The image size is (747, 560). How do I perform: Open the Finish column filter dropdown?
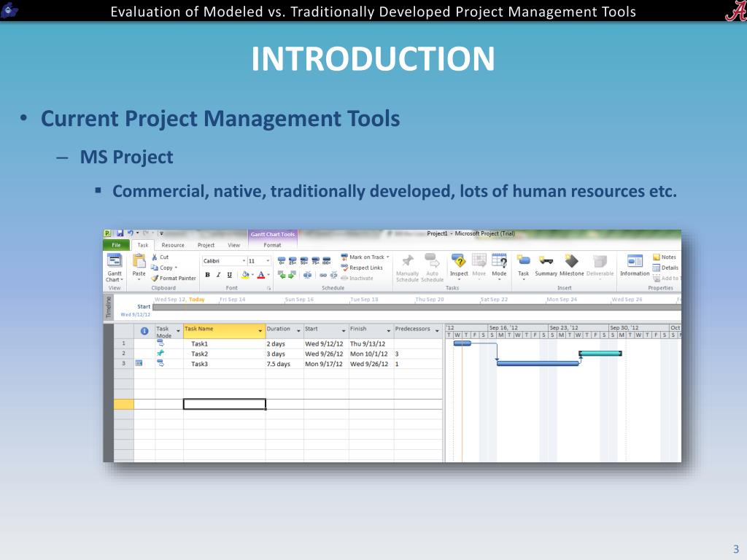(x=389, y=330)
